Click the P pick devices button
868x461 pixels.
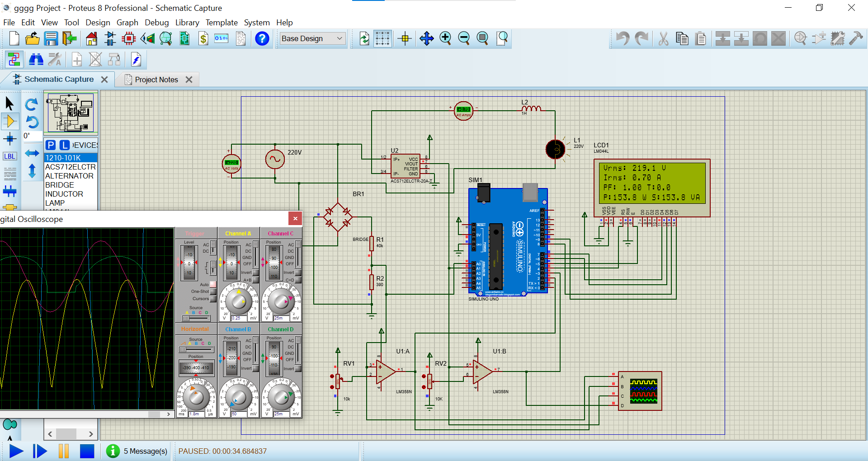point(51,145)
